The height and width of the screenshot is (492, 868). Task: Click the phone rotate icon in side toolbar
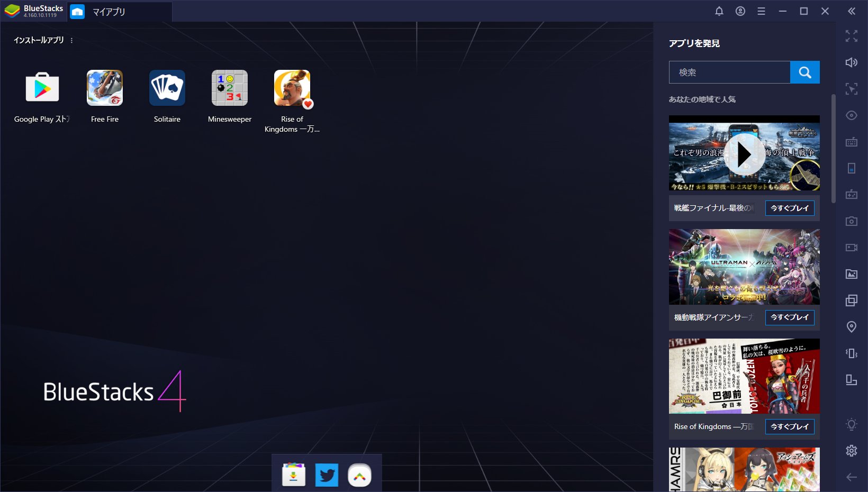[x=852, y=168]
